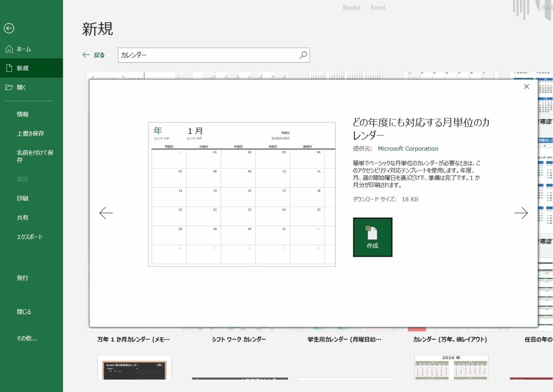Open the 2016 年 calendar thumbnail

pyautogui.click(x=451, y=367)
